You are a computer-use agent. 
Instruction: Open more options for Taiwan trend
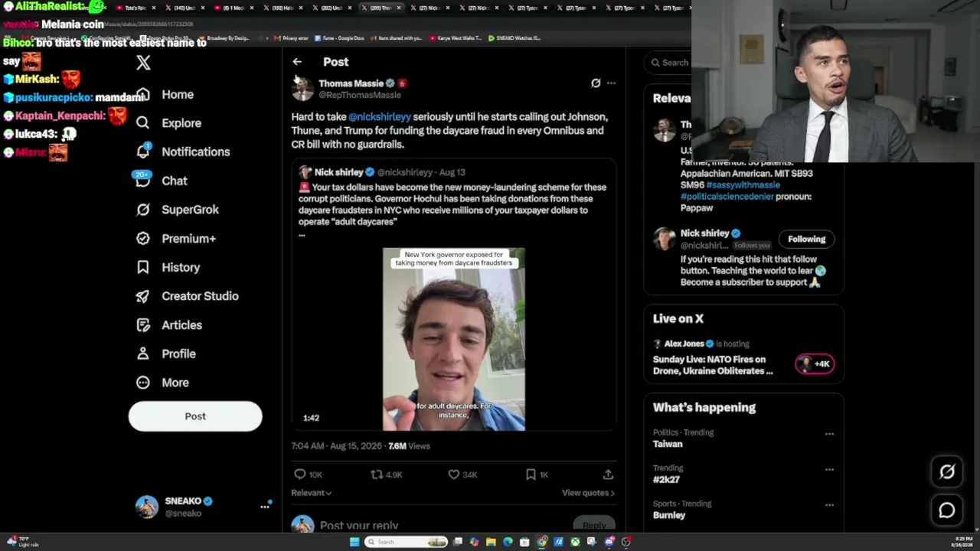click(829, 434)
